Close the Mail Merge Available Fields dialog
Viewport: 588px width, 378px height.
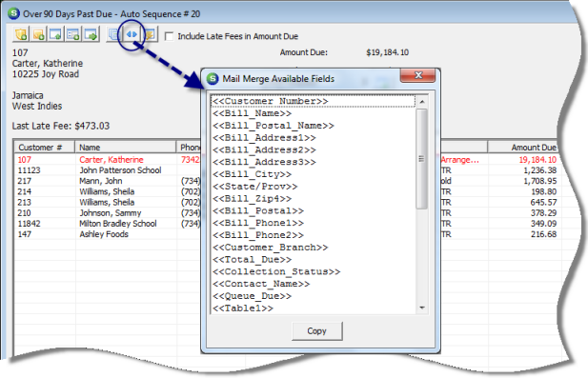pyautogui.click(x=417, y=75)
